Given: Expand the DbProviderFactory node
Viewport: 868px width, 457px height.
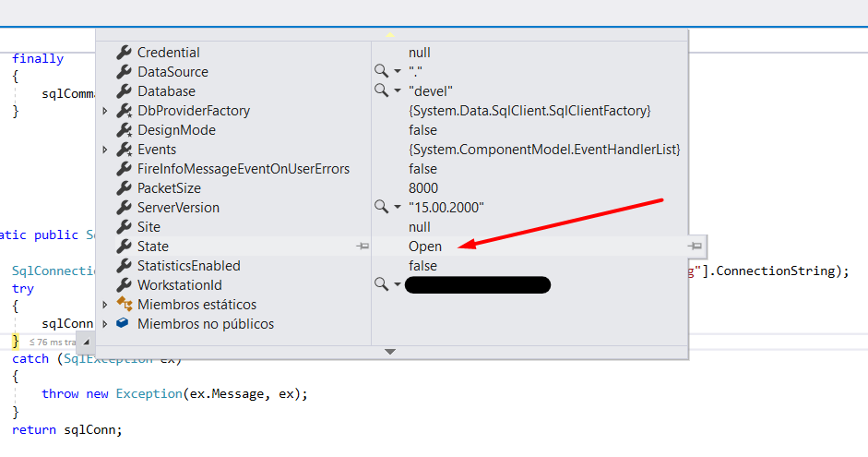Looking at the screenshot, I should tap(105, 111).
